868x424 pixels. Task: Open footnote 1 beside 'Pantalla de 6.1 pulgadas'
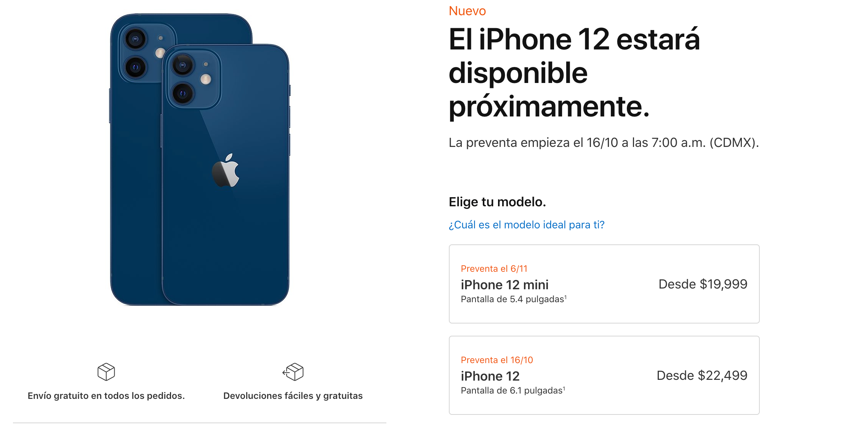click(x=564, y=388)
